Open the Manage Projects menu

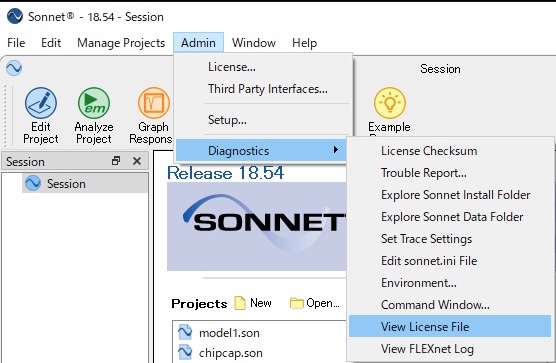(x=121, y=43)
